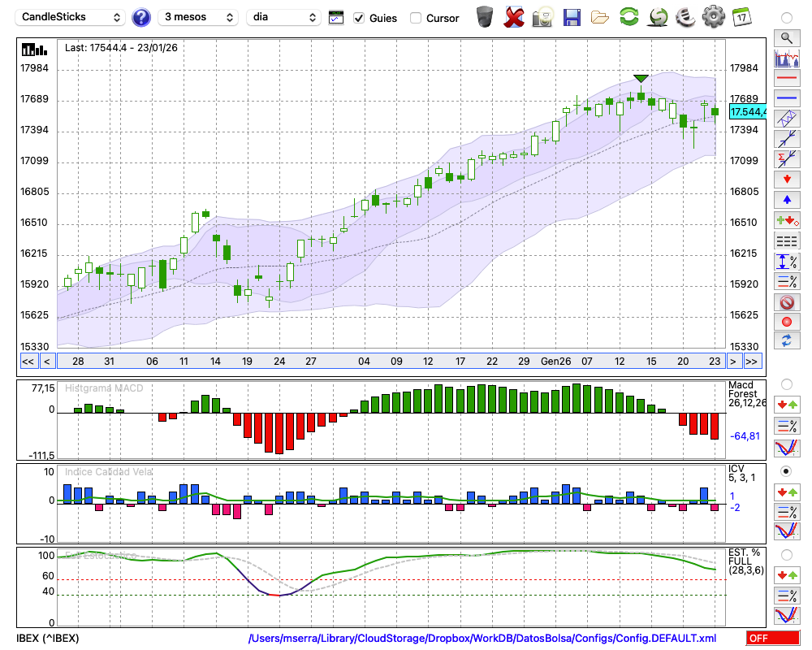Click the mini chart window icon
812x650 pixels.
pos(336,18)
